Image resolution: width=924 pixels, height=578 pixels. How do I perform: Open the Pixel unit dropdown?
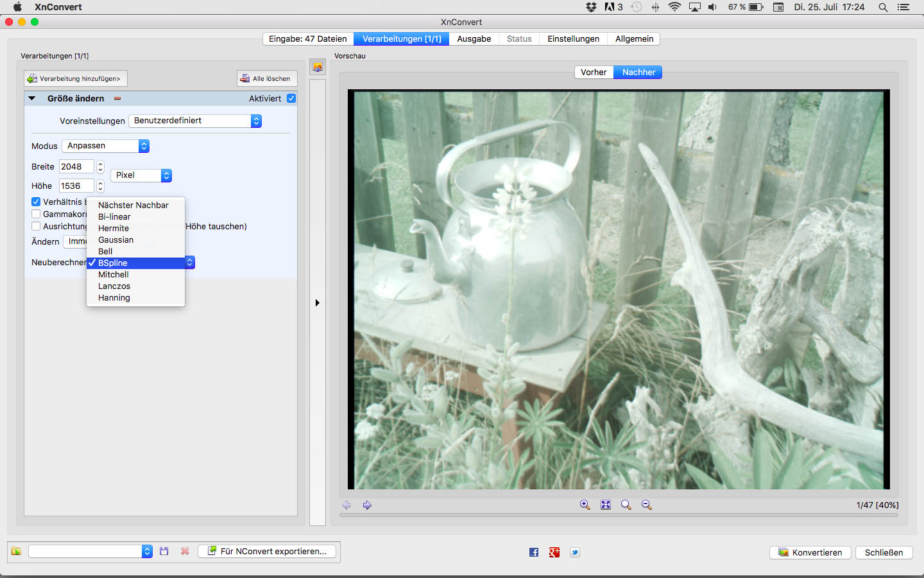tap(141, 175)
